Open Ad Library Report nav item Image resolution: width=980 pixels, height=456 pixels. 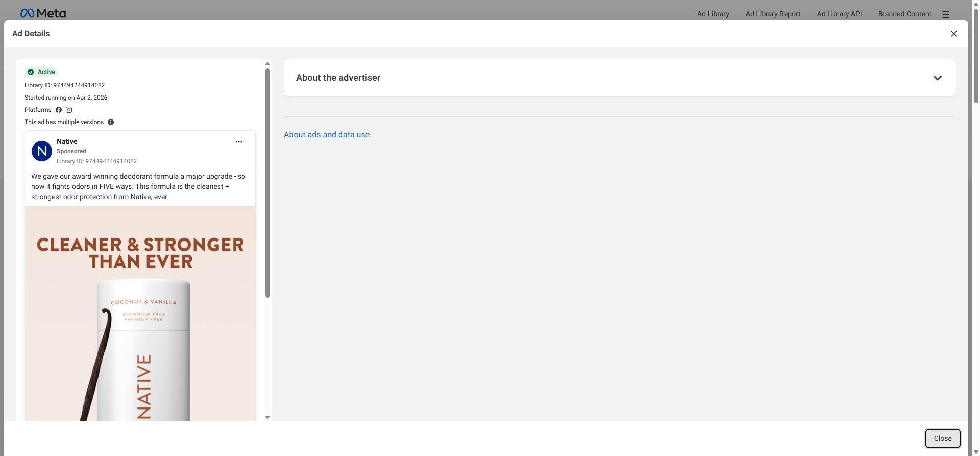773,14
